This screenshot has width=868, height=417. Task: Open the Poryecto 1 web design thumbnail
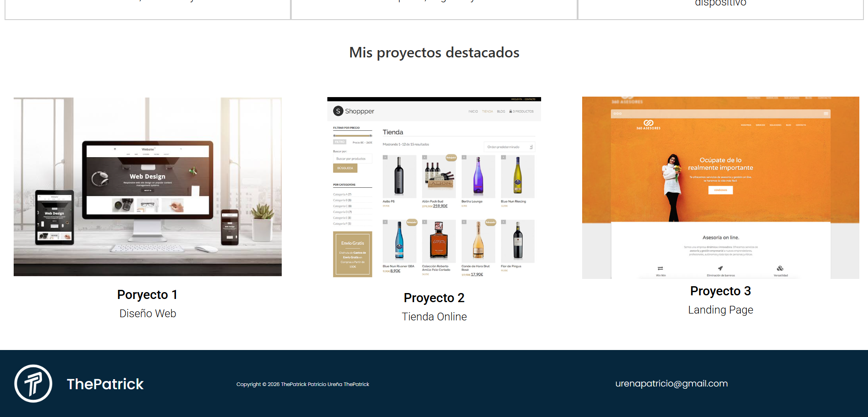pyautogui.click(x=148, y=187)
